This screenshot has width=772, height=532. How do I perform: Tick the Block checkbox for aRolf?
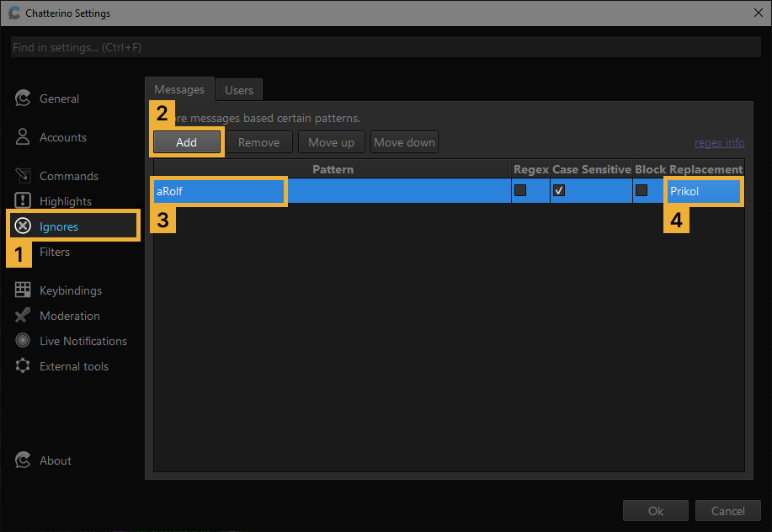click(x=642, y=191)
